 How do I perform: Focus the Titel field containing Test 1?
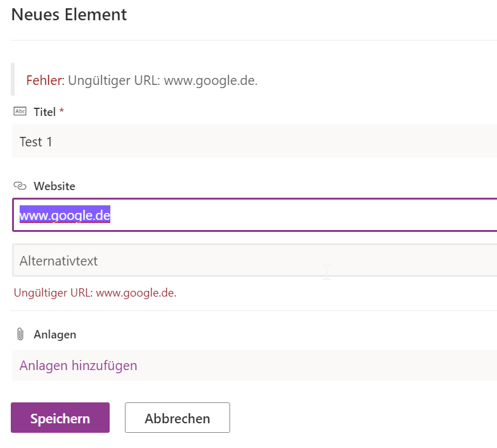(254, 141)
